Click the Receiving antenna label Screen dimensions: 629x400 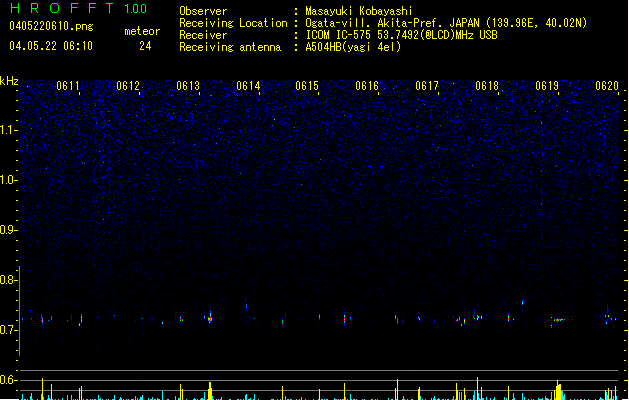pyautogui.click(x=230, y=47)
